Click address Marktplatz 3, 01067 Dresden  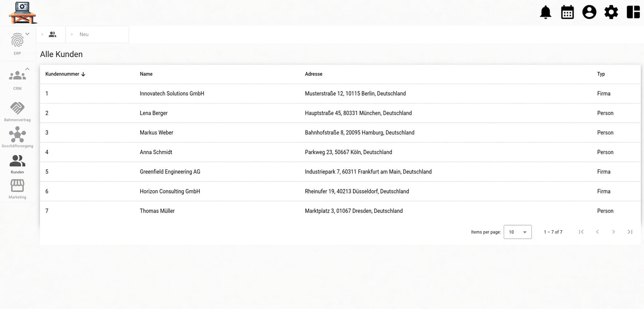tap(354, 211)
